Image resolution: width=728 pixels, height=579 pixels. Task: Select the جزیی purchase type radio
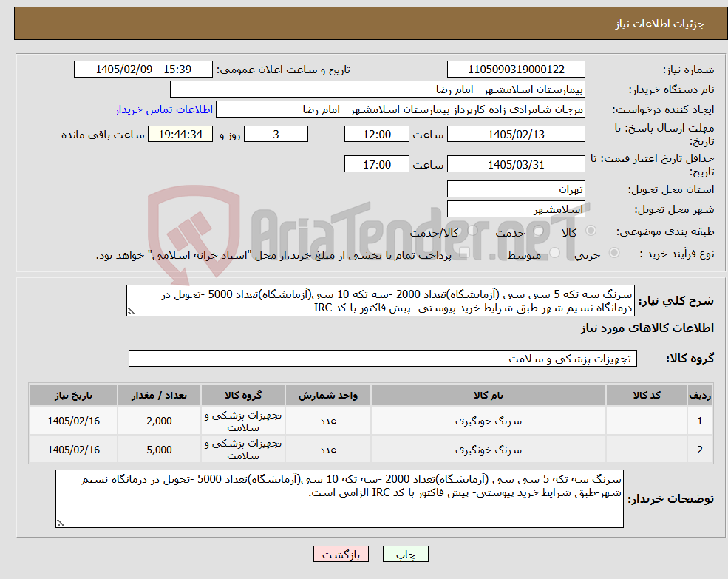point(613,253)
